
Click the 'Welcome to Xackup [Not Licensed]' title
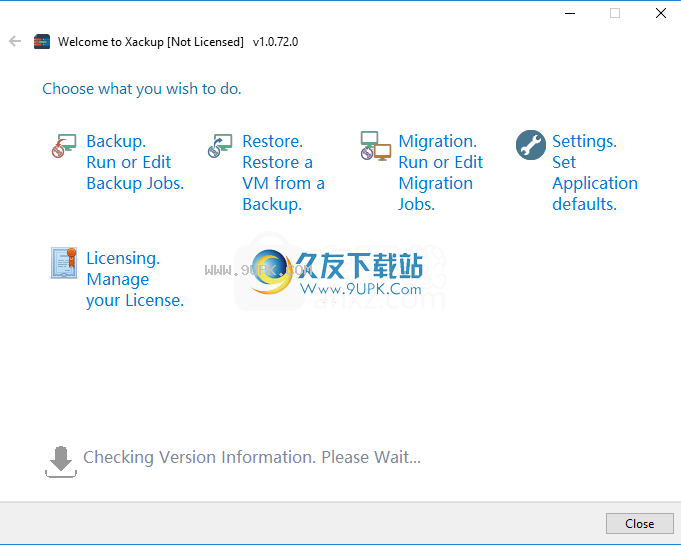(151, 42)
